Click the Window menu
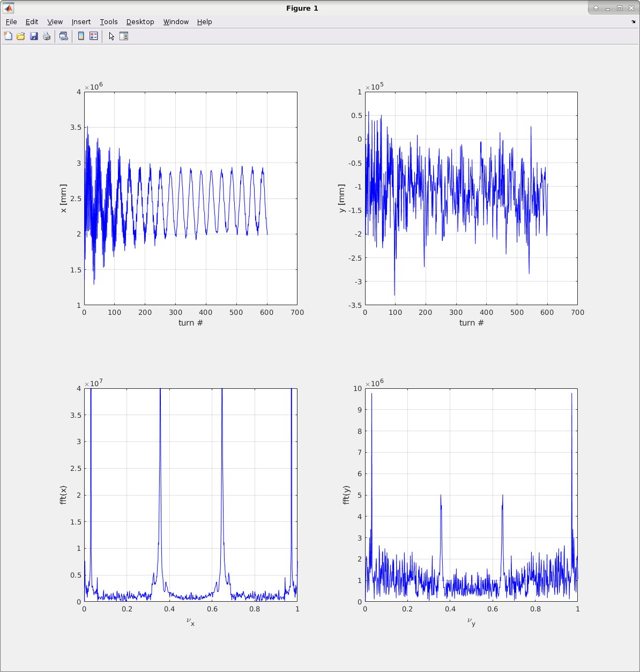The width and height of the screenshot is (640, 672). click(x=176, y=22)
